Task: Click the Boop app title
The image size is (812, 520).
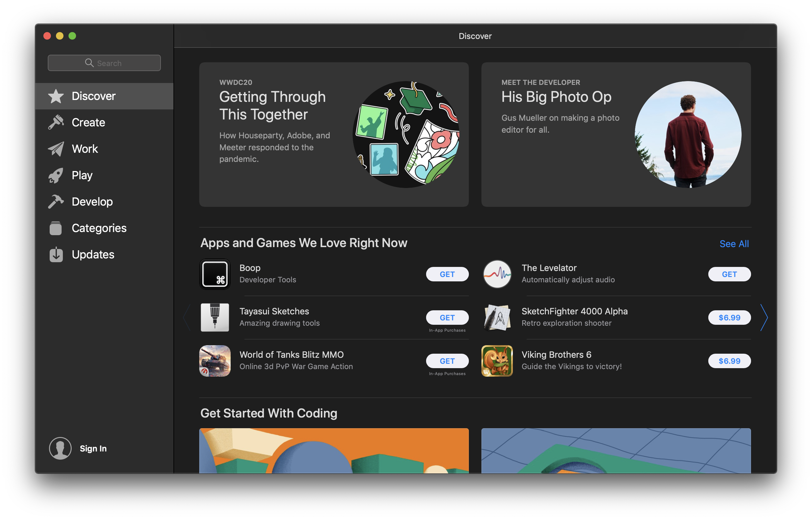Action: [x=250, y=268]
